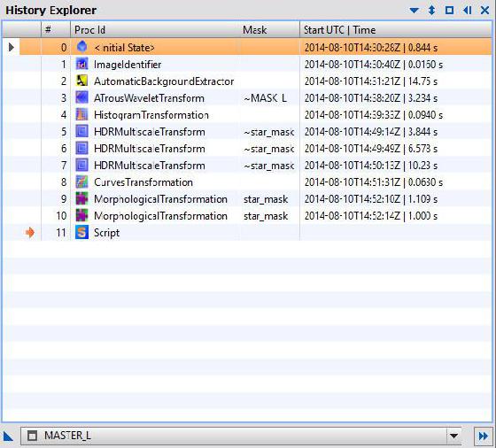
Task: Click the CurvesTransformation process icon
Action: pyautogui.click(x=81, y=182)
